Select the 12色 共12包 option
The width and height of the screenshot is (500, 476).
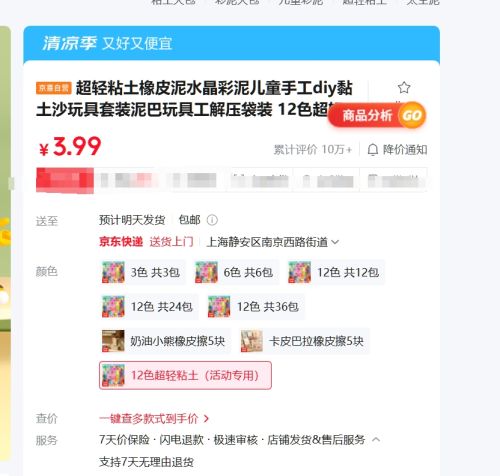click(336, 272)
